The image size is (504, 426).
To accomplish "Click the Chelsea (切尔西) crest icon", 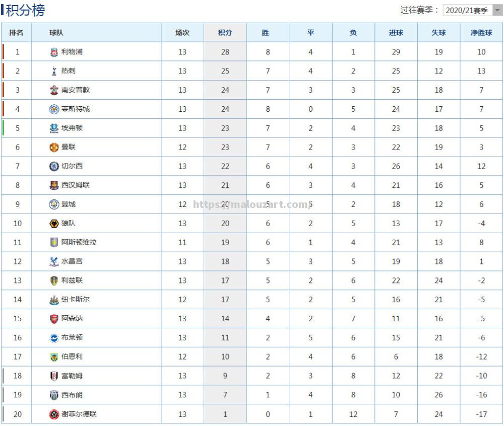I will point(54,166).
